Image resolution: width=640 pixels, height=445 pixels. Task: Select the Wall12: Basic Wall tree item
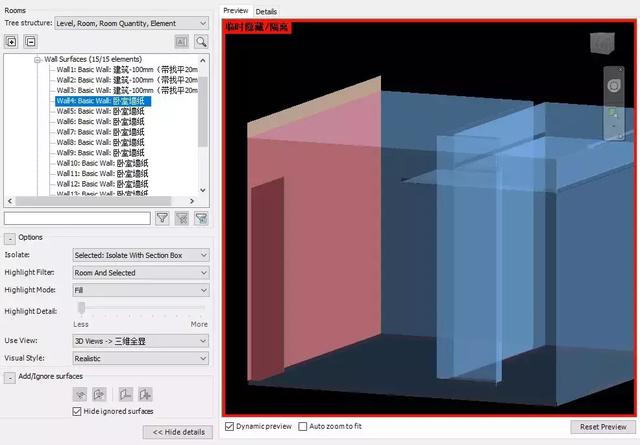click(x=102, y=184)
